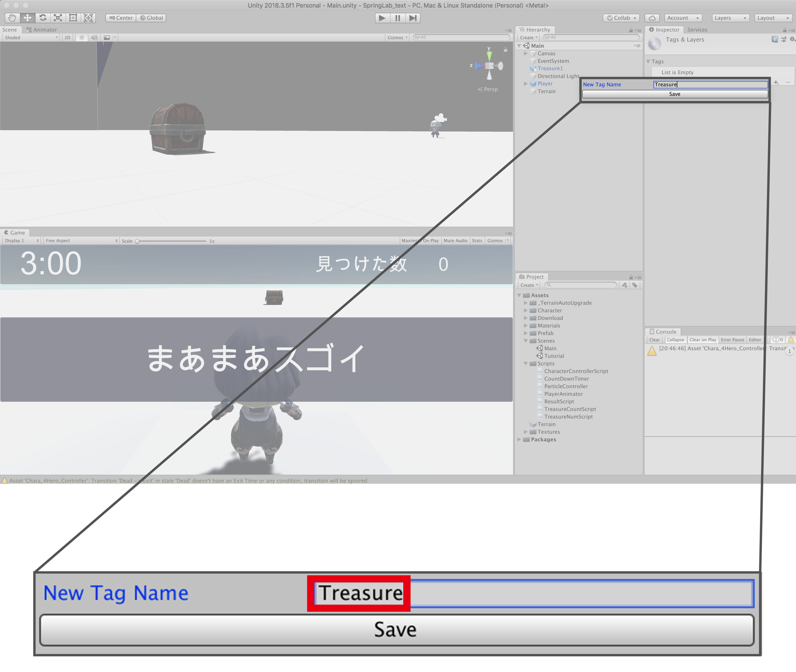The height and width of the screenshot is (672, 796).
Task: Expand the Player object in the Hierarchy
Action: click(526, 83)
